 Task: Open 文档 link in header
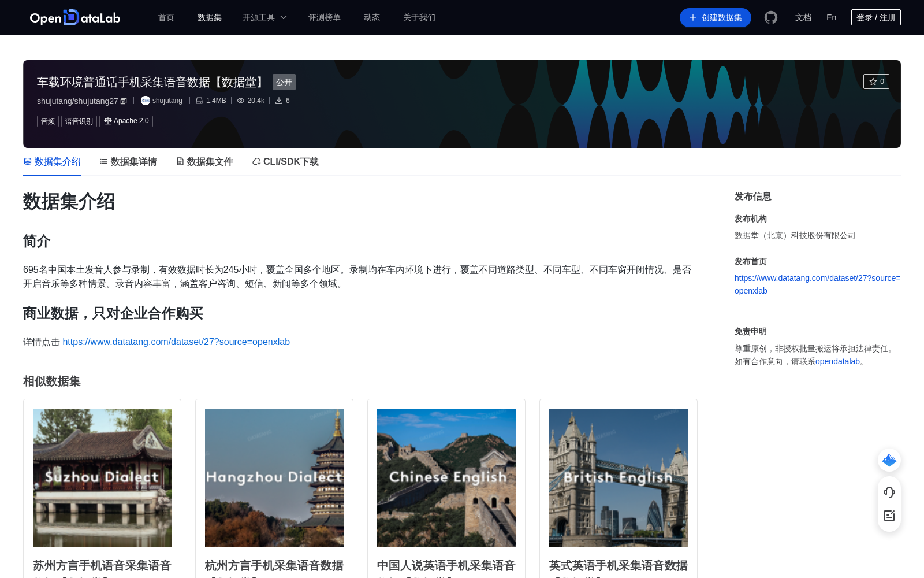click(803, 17)
